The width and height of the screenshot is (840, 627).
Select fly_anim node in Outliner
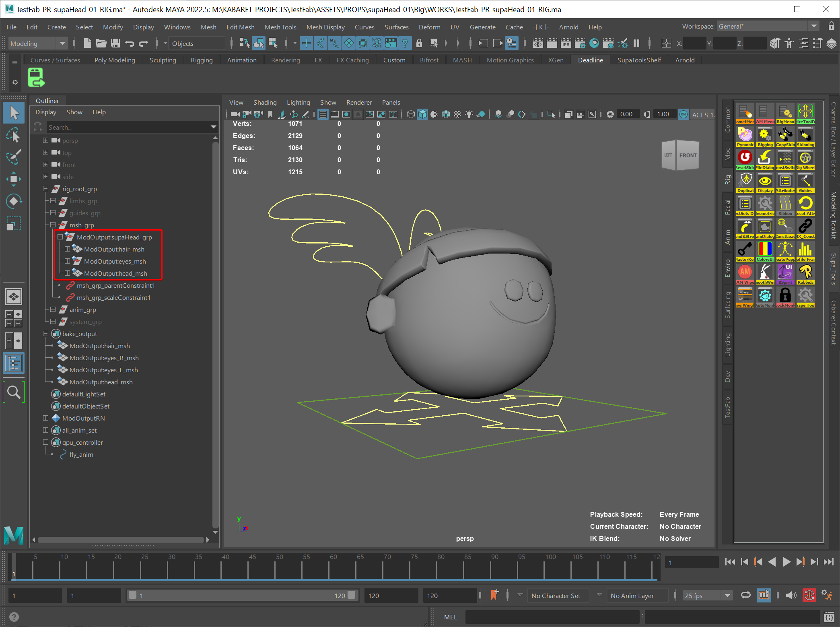[81, 454]
